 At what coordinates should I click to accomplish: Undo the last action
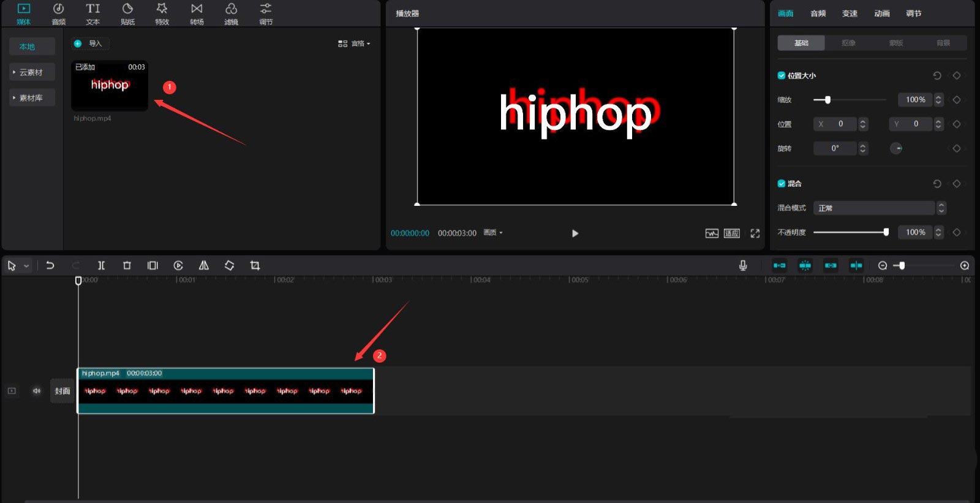coord(50,265)
